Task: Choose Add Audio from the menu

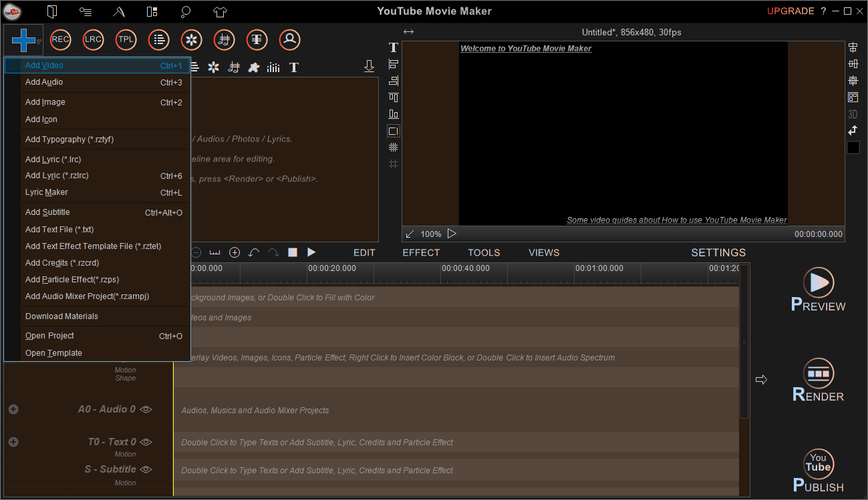Action: point(98,82)
